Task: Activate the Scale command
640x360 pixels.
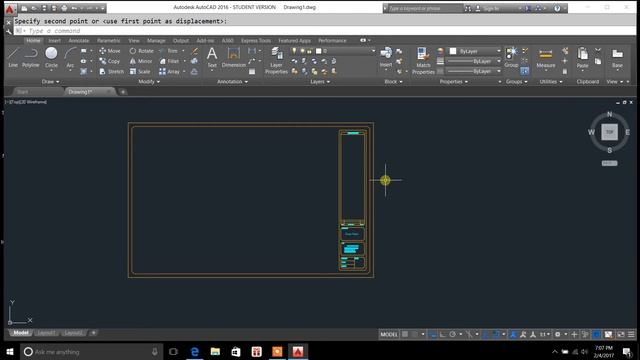Action: click(140, 71)
